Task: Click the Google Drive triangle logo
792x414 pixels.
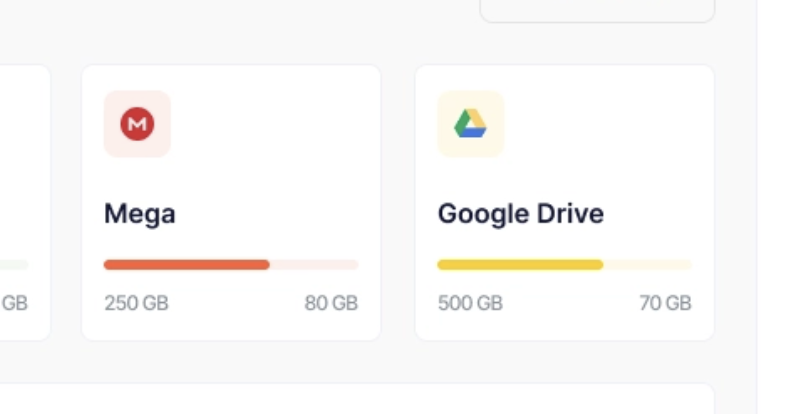Action: 470,124
